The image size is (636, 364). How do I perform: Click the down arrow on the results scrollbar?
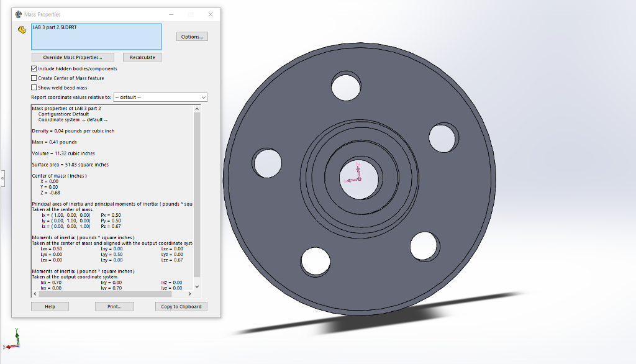pos(197,285)
